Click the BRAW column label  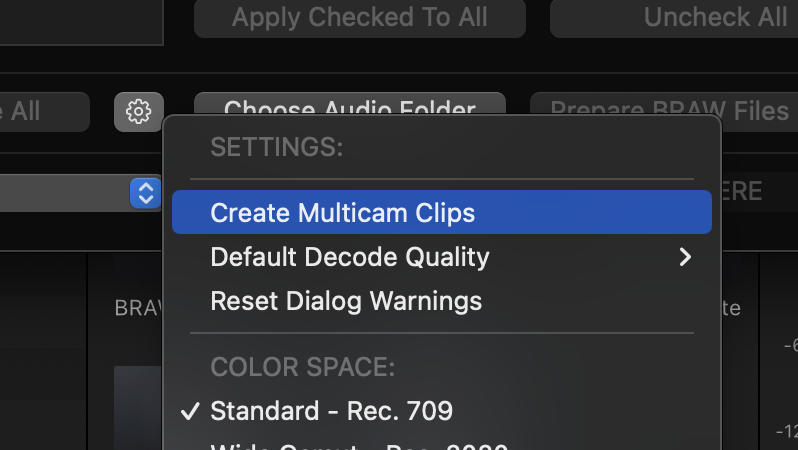coord(138,308)
